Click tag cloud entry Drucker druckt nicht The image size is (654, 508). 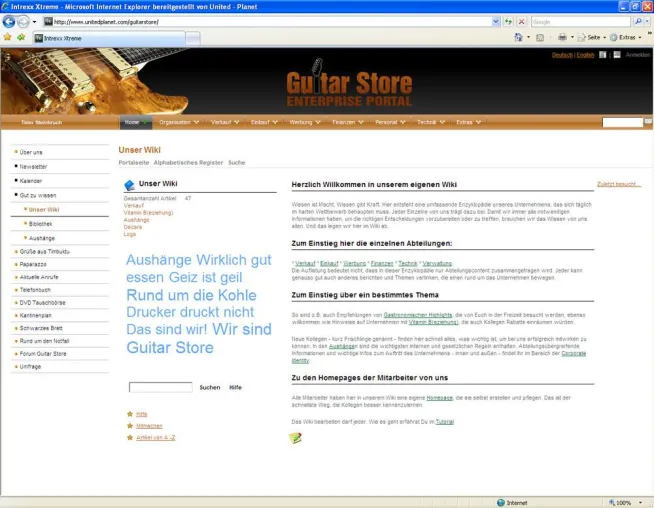(x=190, y=312)
